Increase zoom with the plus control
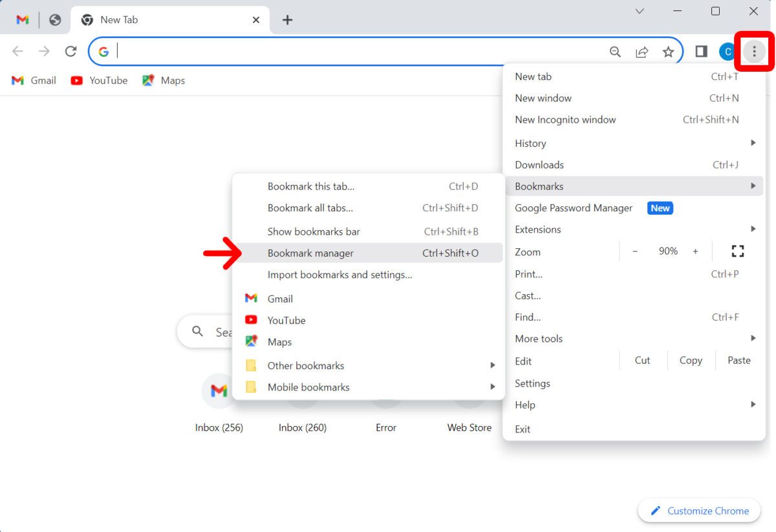Image resolution: width=776 pixels, height=532 pixels. 695,251
